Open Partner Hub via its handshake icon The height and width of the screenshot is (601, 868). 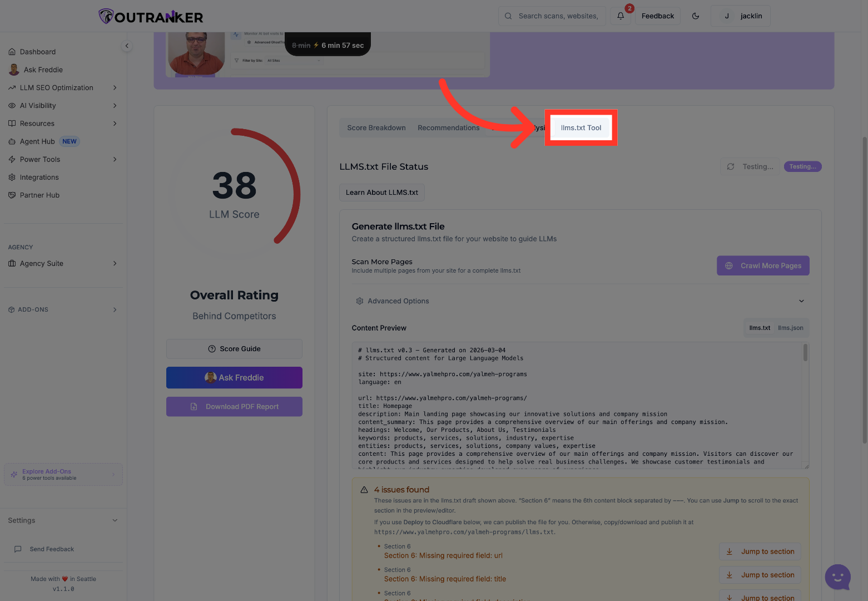pos(12,195)
